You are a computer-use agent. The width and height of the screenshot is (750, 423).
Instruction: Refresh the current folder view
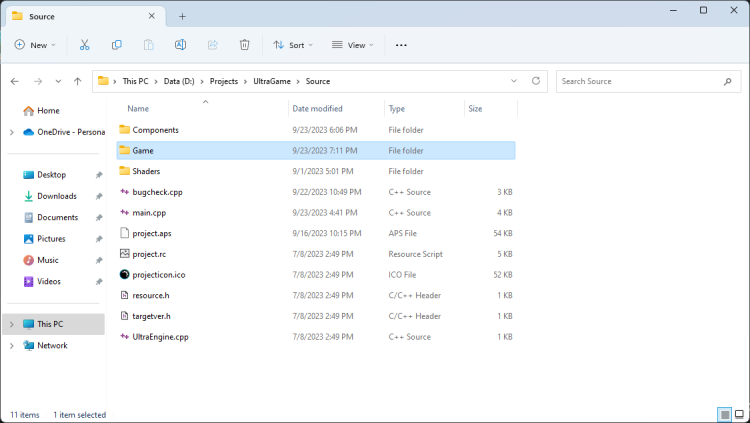[536, 81]
